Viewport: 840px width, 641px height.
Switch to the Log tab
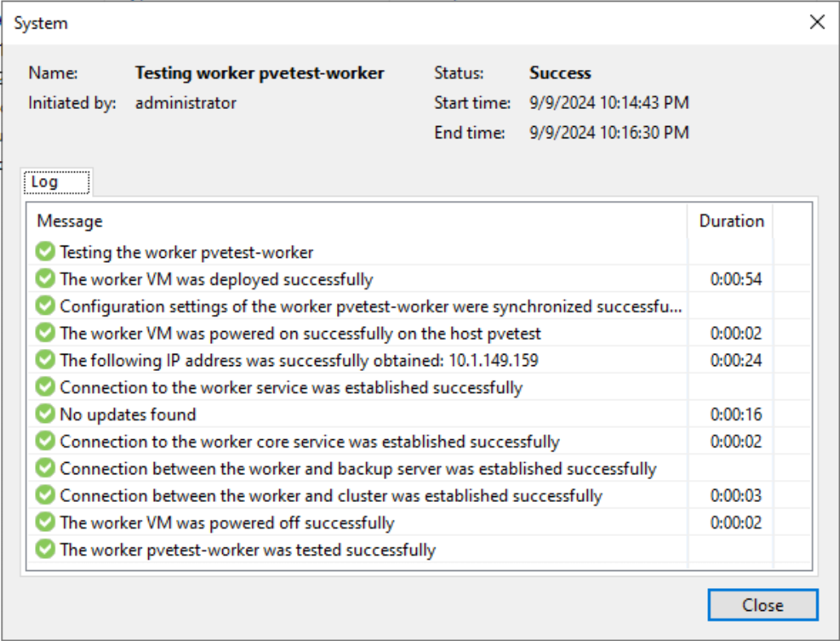pyautogui.click(x=55, y=181)
